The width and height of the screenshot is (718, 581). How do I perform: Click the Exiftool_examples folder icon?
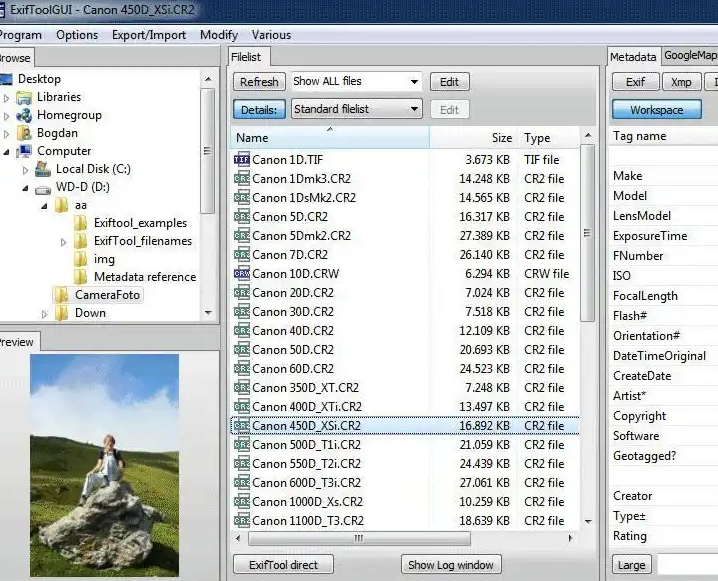pyautogui.click(x=81, y=223)
